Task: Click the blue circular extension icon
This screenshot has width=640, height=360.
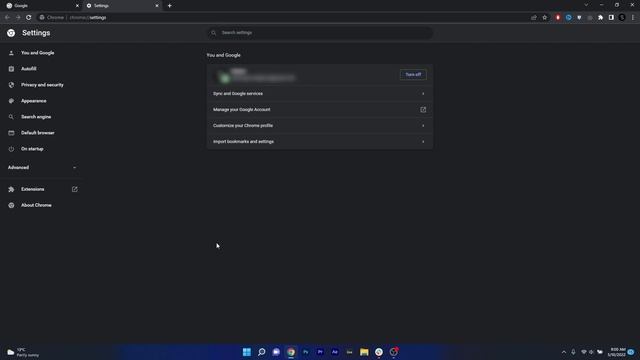Action: pyautogui.click(x=569, y=18)
